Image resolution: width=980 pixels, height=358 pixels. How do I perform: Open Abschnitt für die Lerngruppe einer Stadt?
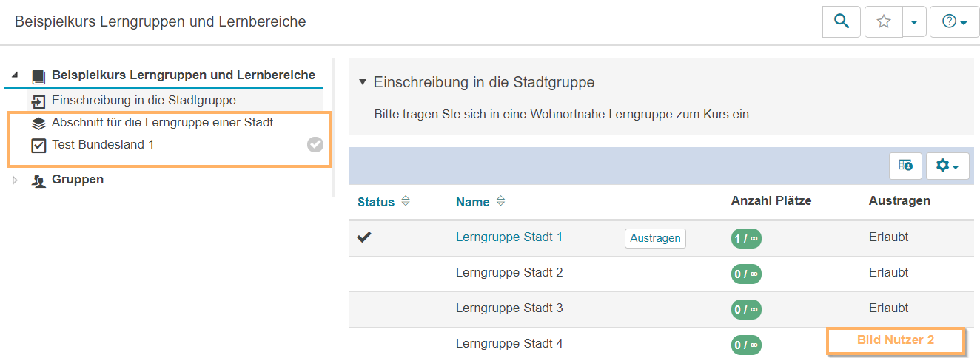(162, 122)
